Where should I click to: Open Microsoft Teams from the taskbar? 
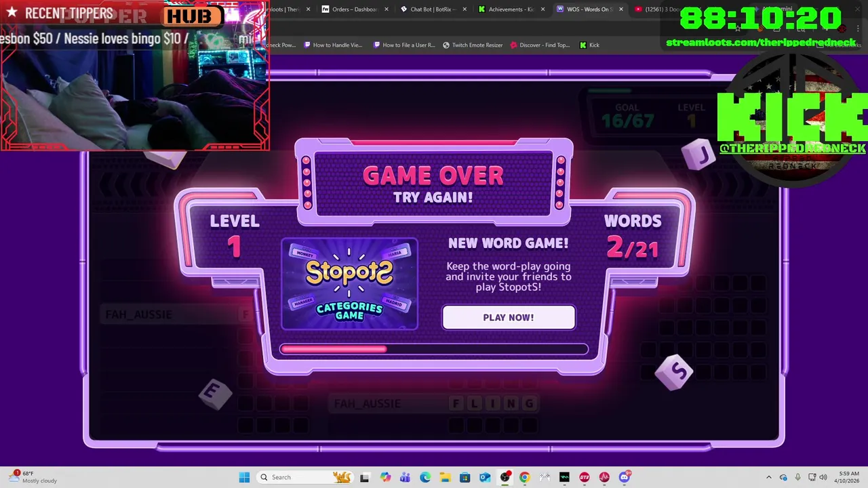coord(405,477)
